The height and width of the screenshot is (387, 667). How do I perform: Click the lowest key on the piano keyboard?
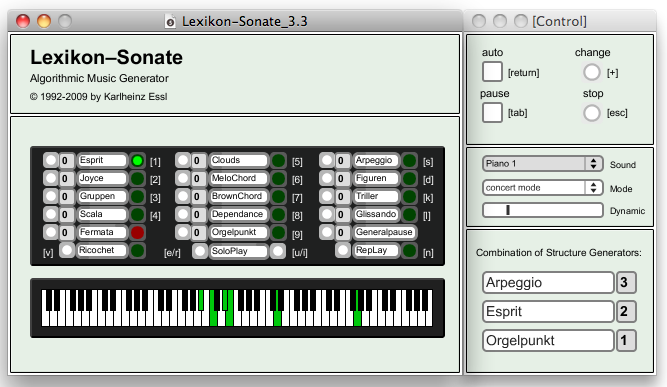pos(45,319)
